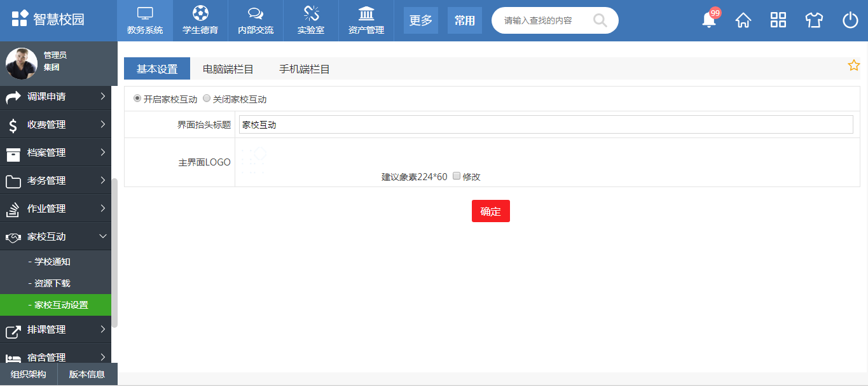The image size is (868, 387).
Task: Click the 建议象素224*60 text
Action: [415, 177]
